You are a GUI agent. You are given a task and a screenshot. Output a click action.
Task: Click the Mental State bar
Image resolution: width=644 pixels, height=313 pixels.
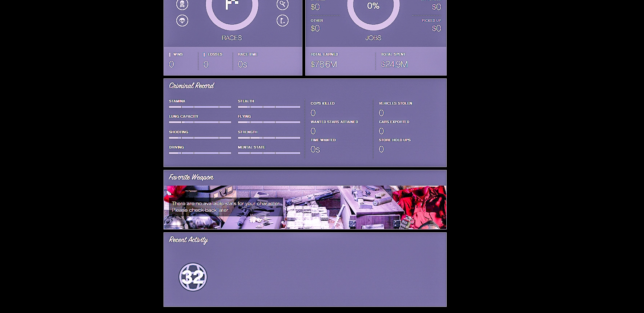tap(269, 153)
